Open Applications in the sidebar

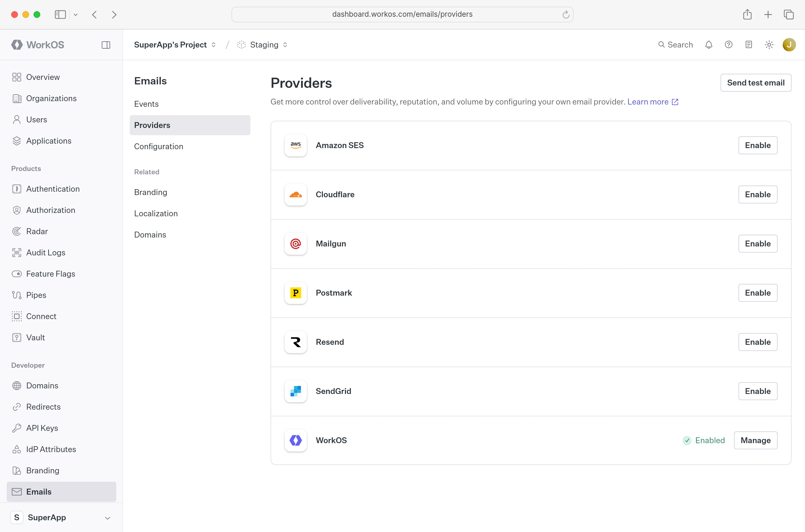click(x=61, y=141)
